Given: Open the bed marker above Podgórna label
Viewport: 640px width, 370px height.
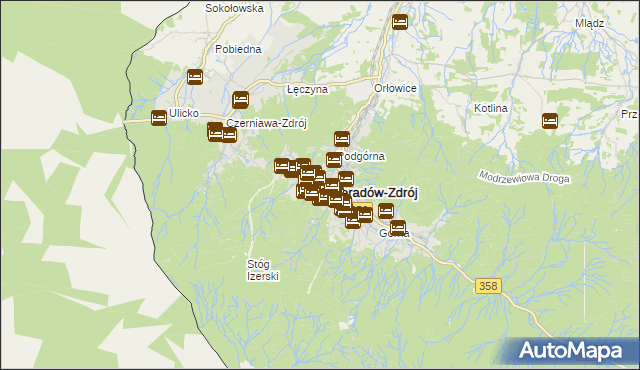Looking at the screenshot, I should [x=342, y=139].
